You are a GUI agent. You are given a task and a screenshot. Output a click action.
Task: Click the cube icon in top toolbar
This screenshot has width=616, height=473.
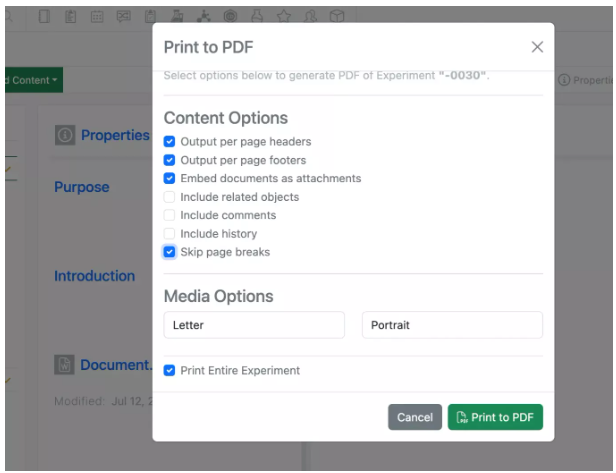pos(337,16)
